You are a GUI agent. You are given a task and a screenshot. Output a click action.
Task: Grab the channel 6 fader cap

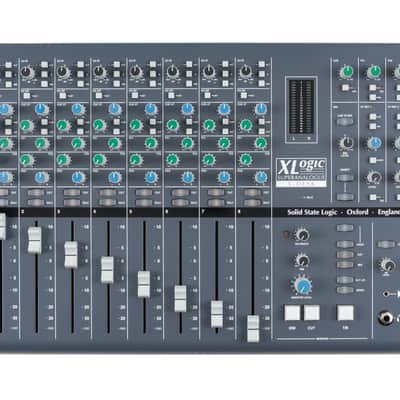(180, 299)
